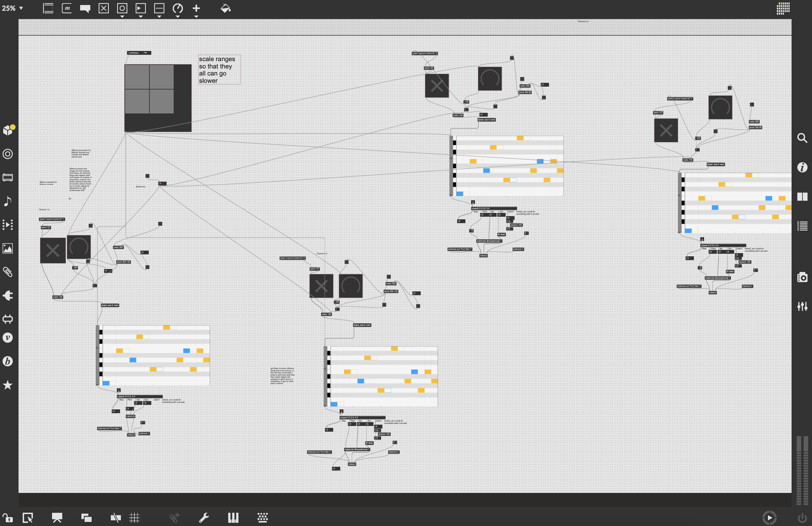This screenshot has height=526, width=812.
Task: Open the patcher inspector info icon
Action: (802, 167)
